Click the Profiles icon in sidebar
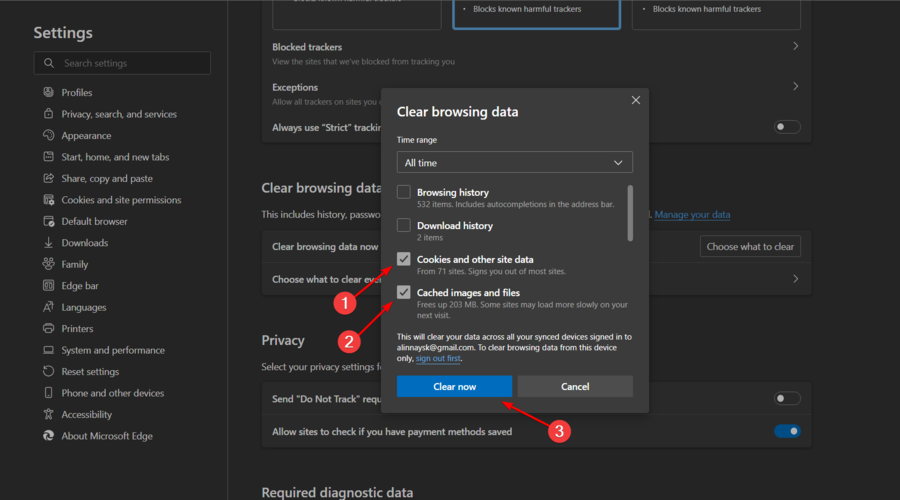Viewport: 900px width, 500px height. tap(49, 93)
